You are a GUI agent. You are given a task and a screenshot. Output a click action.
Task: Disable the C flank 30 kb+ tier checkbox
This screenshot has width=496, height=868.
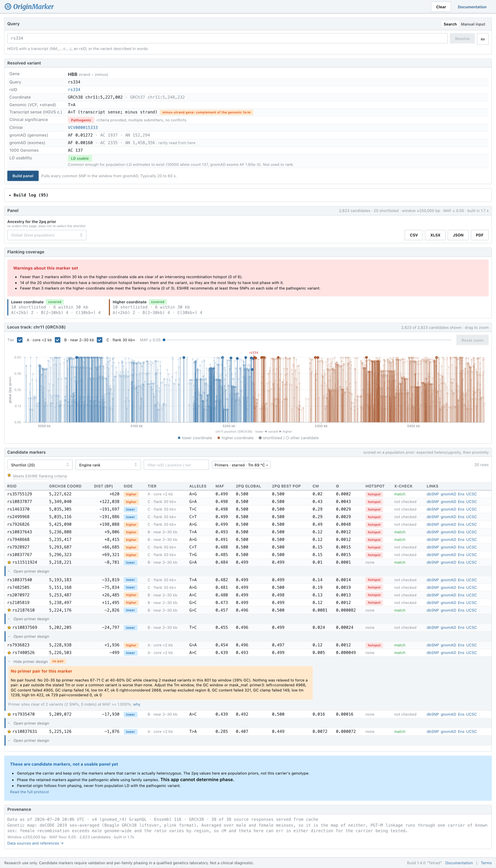pos(100,340)
